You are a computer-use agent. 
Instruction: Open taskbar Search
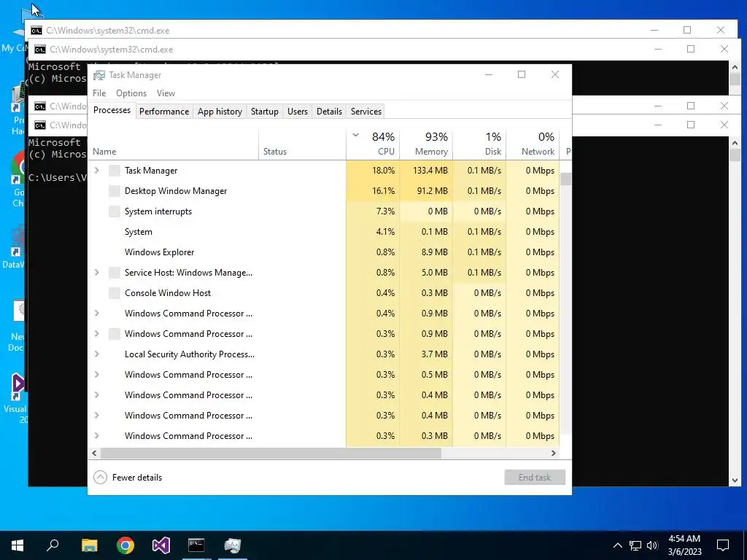53,545
